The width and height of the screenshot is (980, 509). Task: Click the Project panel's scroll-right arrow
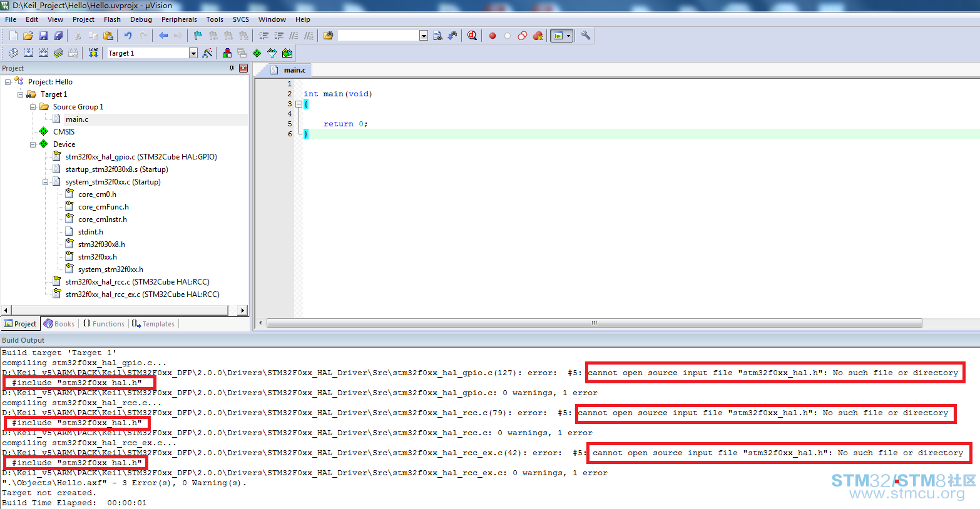243,310
